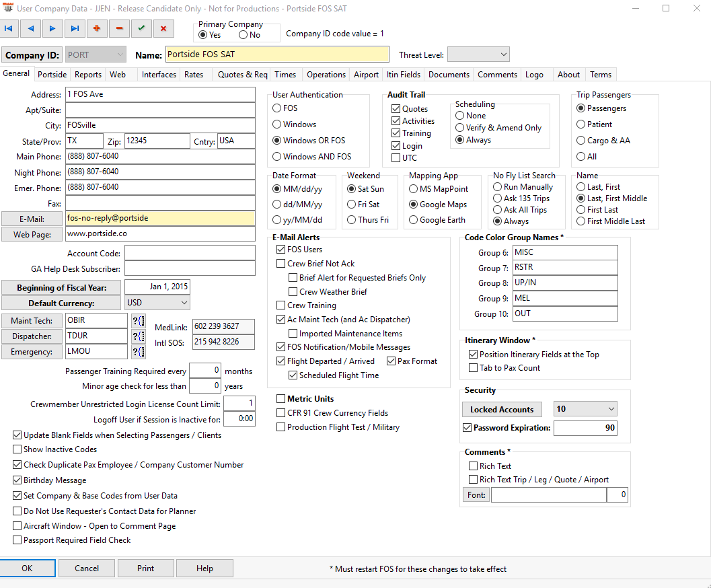The width and height of the screenshot is (711, 588).
Task: Go to the previous record arrow
Action: tap(30, 28)
